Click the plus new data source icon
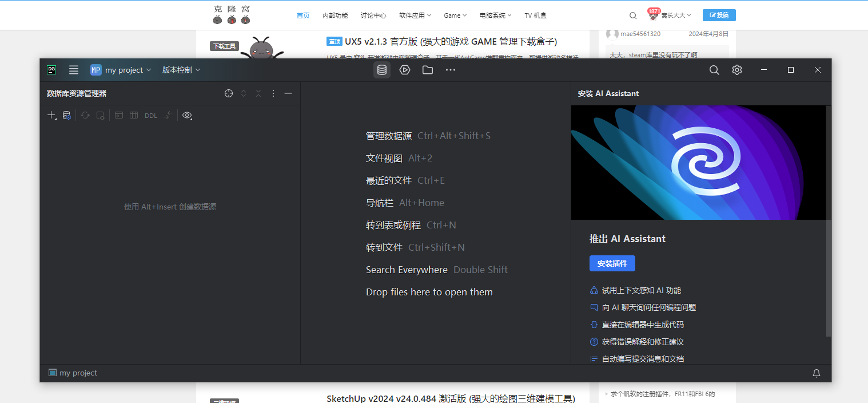Screen dimensions: 868x403 [51, 115]
